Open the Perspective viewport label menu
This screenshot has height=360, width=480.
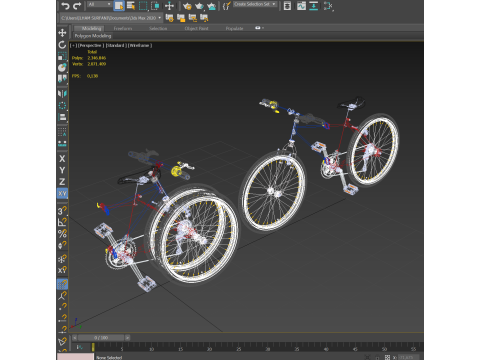click(90, 45)
